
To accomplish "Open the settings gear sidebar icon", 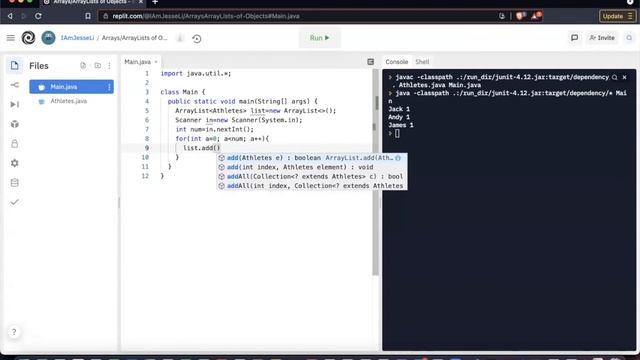I will (15, 163).
